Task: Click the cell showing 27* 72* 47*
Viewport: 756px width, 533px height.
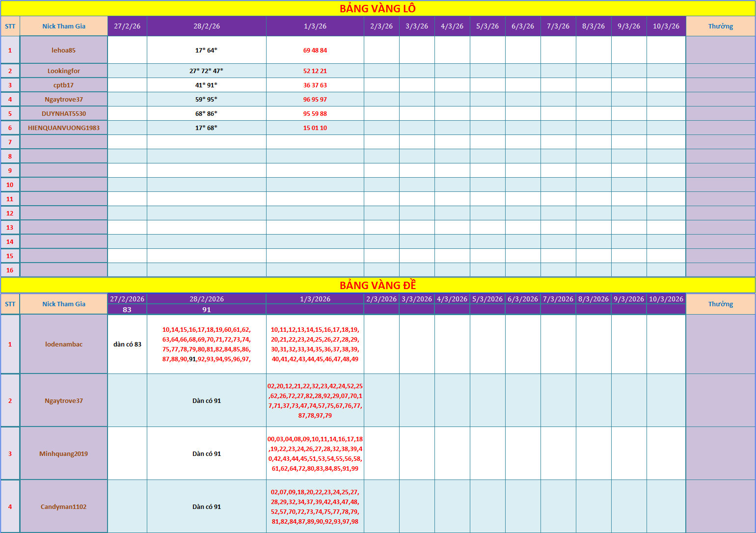Action: pyautogui.click(x=206, y=71)
